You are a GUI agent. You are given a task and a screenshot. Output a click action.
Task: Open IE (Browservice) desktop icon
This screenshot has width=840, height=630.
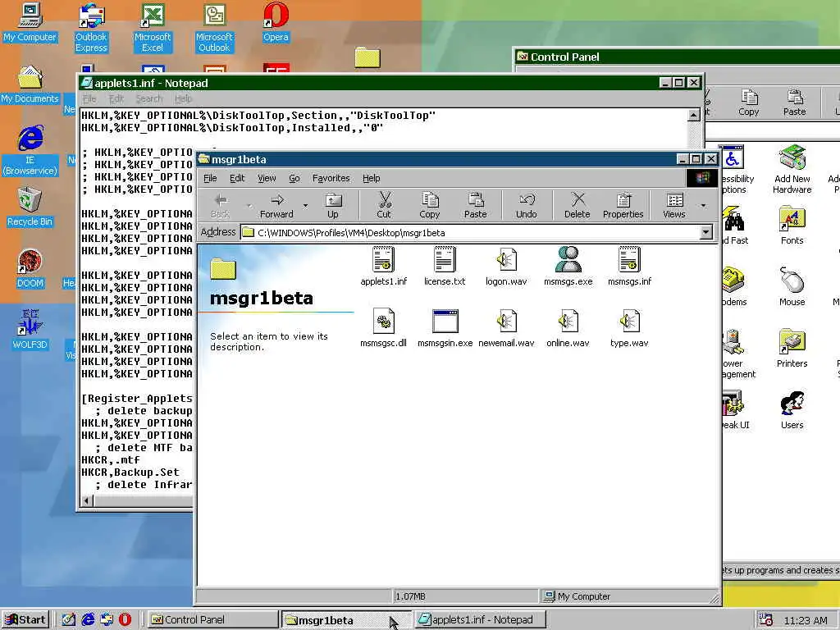pyautogui.click(x=30, y=150)
